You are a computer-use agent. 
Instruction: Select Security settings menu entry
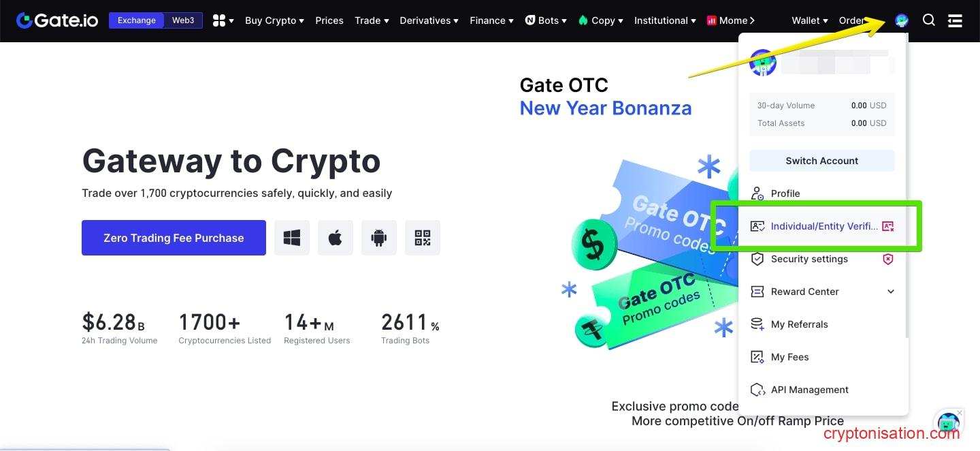click(809, 259)
